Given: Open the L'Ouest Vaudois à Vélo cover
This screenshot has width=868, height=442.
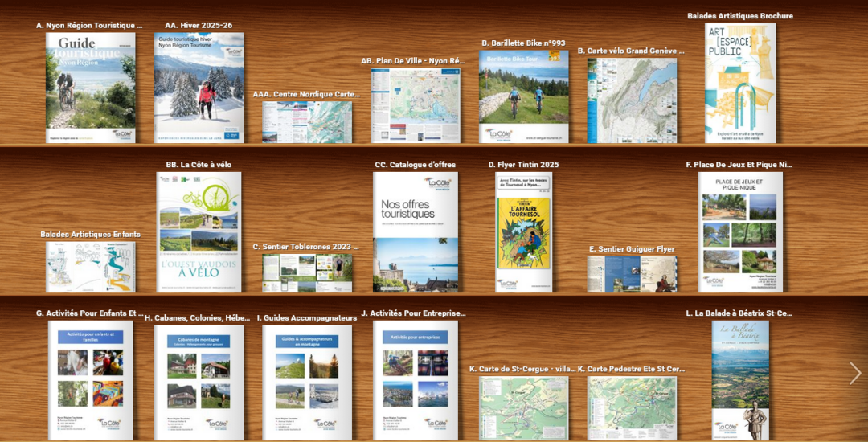Looking at the screenshot, I should pyautogui.click(x=199, y=231).
